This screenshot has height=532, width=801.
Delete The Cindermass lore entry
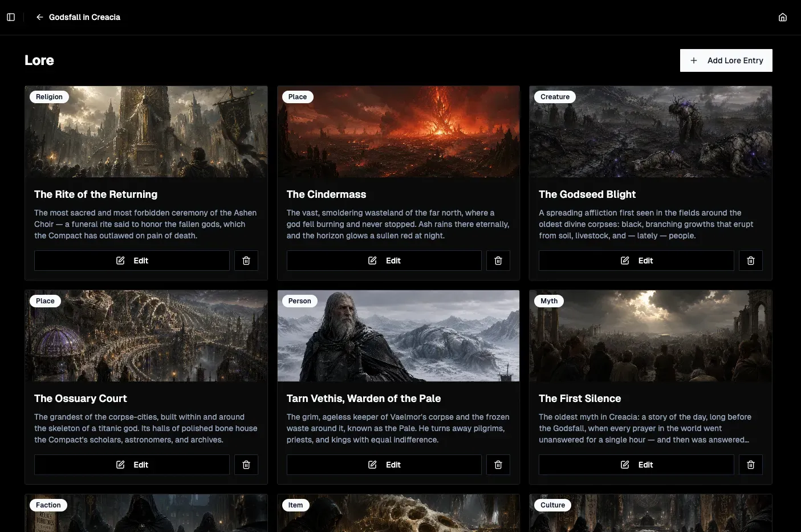coord(498,261)
